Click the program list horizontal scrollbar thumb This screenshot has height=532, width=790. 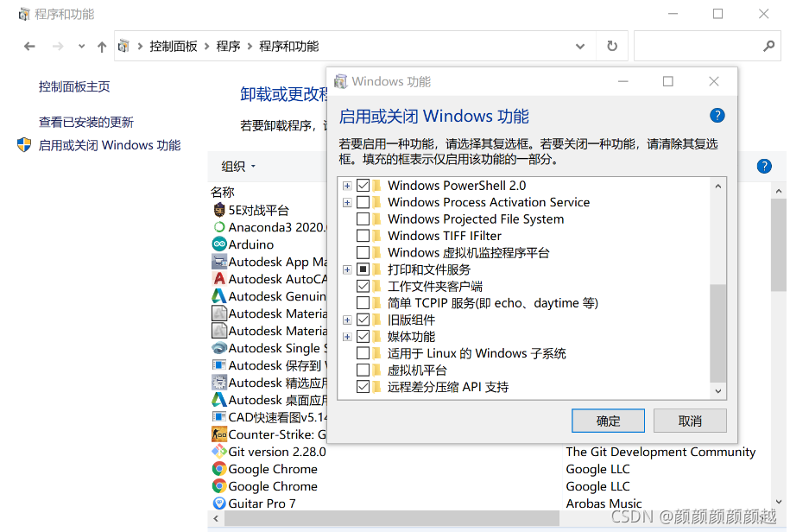click(x=391, y=518)
